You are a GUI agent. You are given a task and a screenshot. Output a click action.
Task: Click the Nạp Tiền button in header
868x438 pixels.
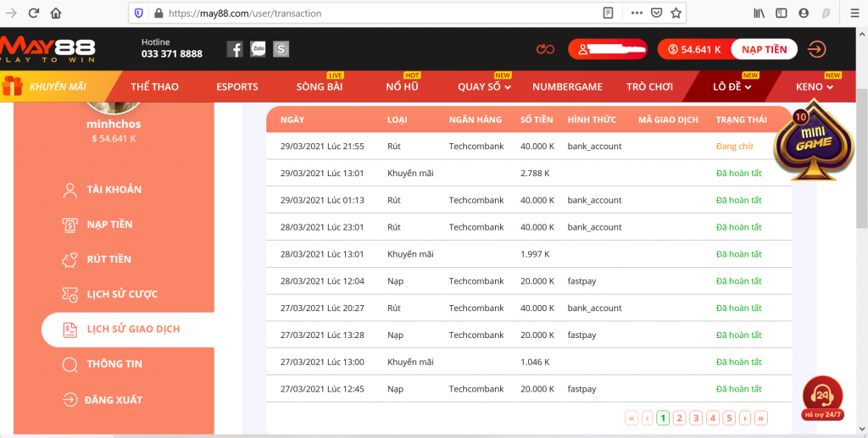pyautogui.click(x=763, y=49)
